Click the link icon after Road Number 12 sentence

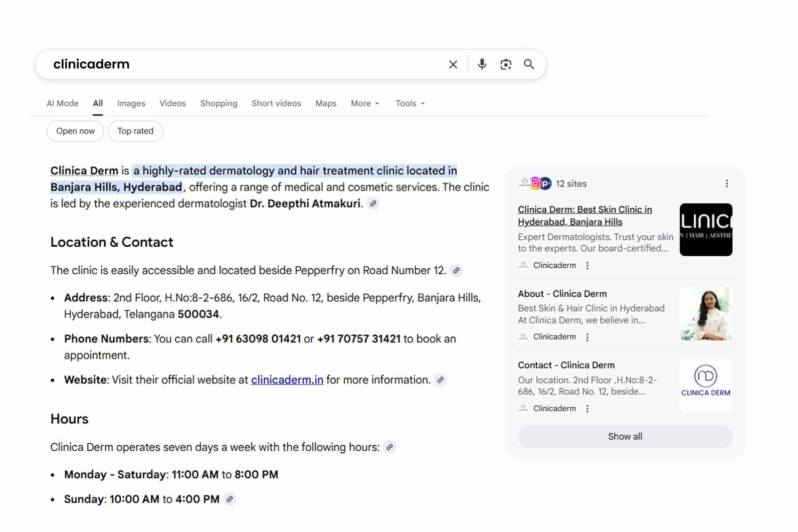[456, 271]
